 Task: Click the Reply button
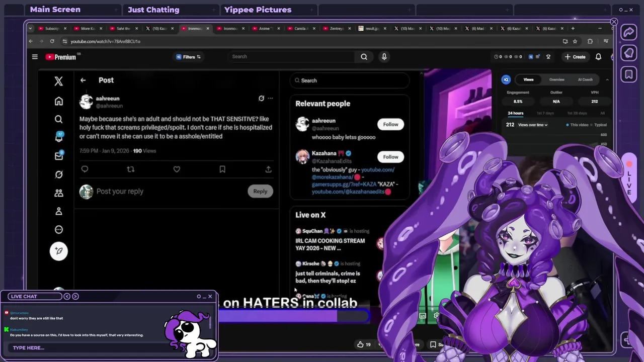260,191
